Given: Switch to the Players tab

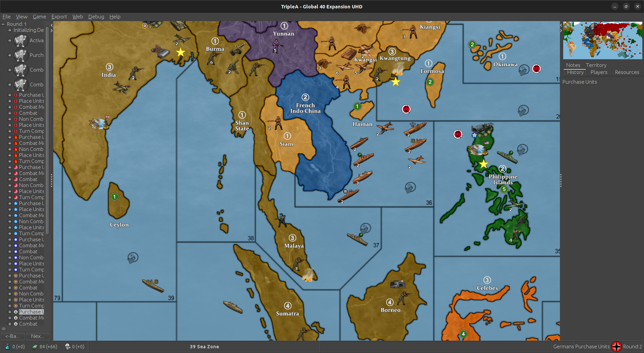Looking at the screenshot, I should [x=599, y=72].
